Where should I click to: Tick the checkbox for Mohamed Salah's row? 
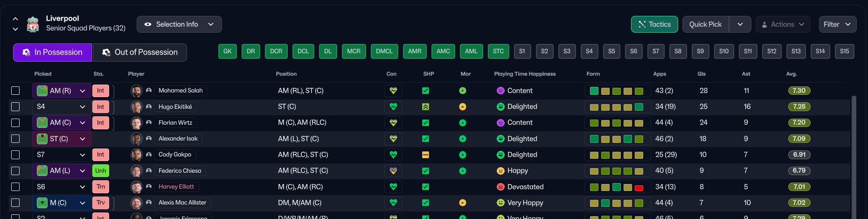pyautogui.click(x=15, y=91)
